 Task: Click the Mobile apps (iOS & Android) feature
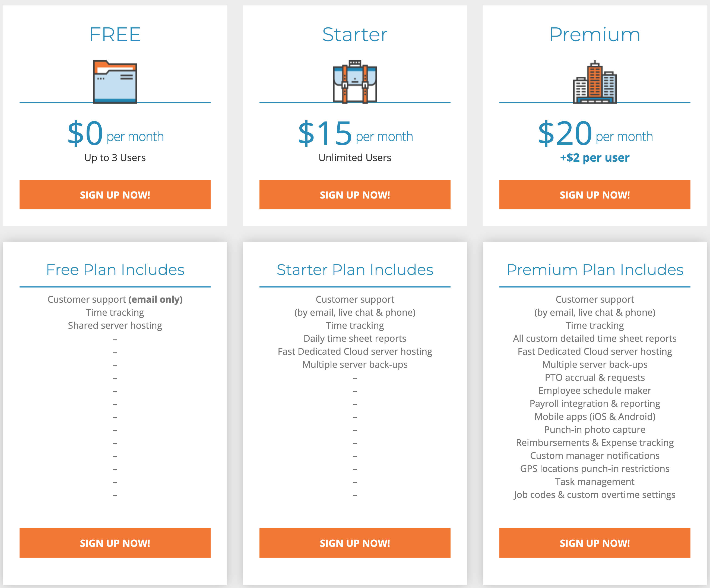(595, 416)
